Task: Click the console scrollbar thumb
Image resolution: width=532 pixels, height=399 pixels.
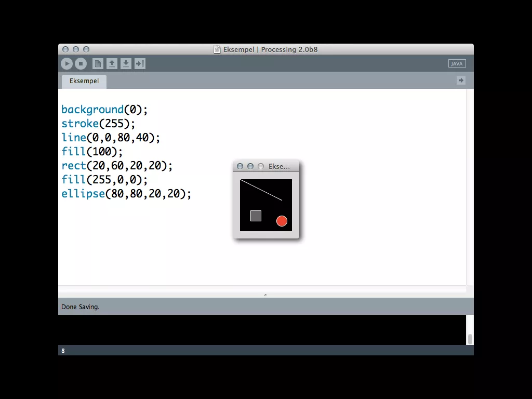Action: click(x=470, y=339)
